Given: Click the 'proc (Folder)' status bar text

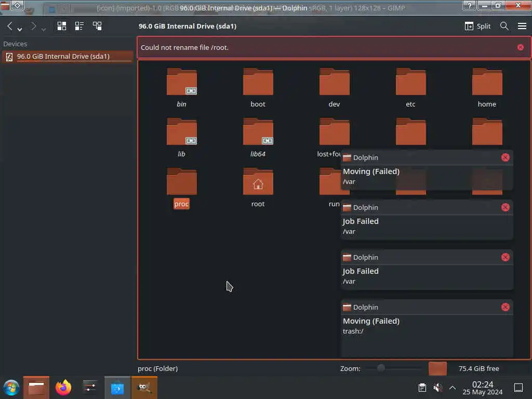Looking at the screenshot, I should point(158,368).
